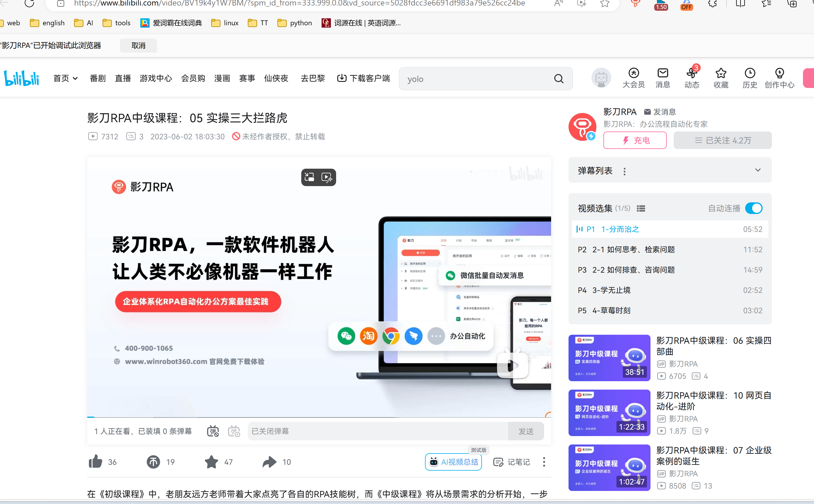Open the 去巴黎 navigation item
Viewport: 814px width, 504px height.
tap(313, 78)
